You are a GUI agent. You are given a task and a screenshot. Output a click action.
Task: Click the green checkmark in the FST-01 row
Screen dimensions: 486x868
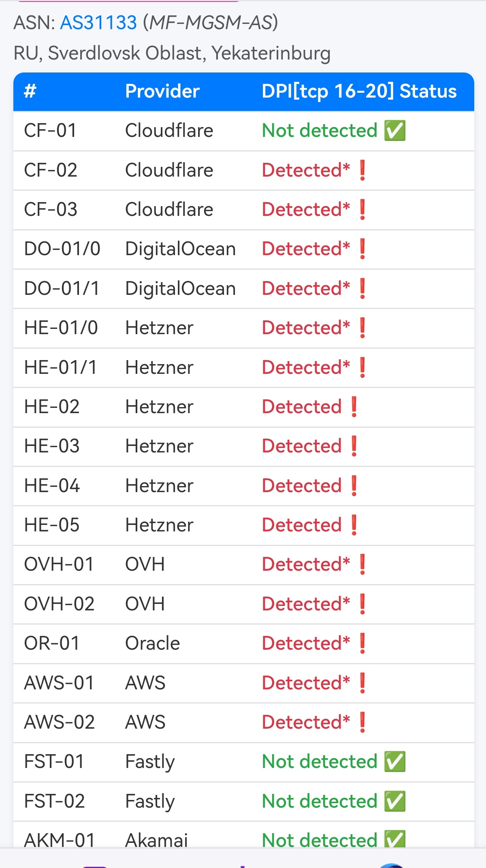click(x=395, y=761)
